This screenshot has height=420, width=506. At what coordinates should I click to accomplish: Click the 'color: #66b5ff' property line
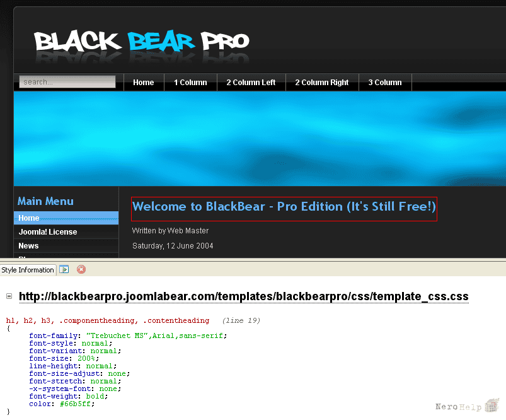(x=62, y=404)
